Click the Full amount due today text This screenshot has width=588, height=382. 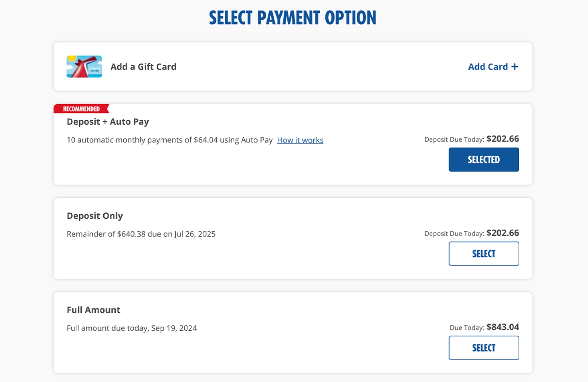(132, 328)
